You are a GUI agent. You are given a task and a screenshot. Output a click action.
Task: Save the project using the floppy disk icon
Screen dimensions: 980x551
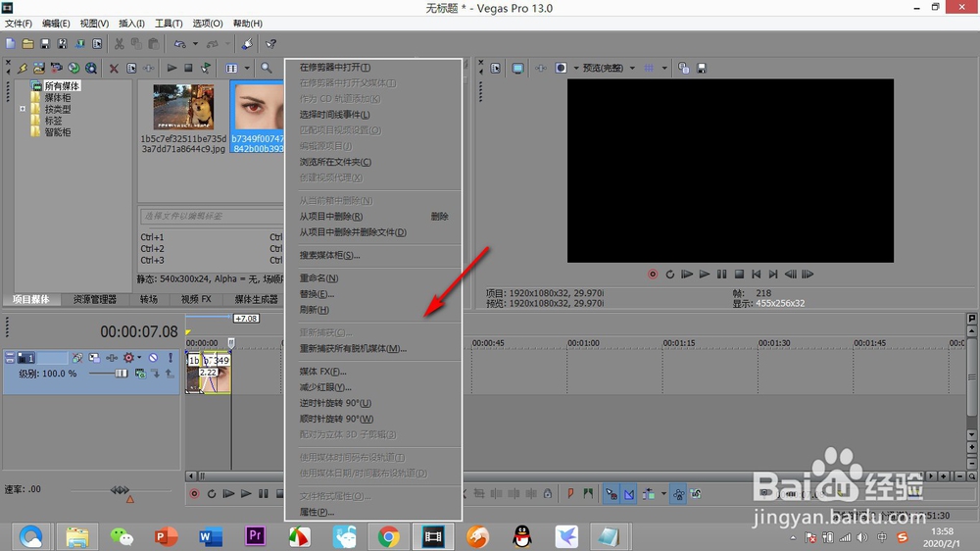45,44
